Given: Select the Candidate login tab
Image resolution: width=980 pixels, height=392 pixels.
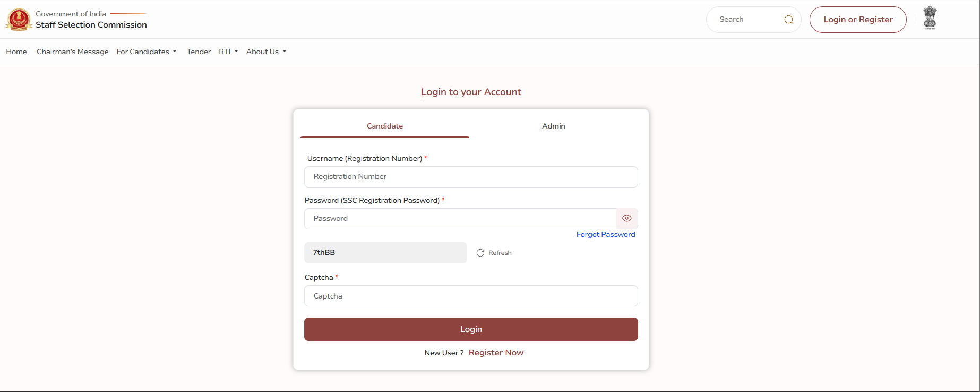Looking at the screenshot, I should coord(385,126).
